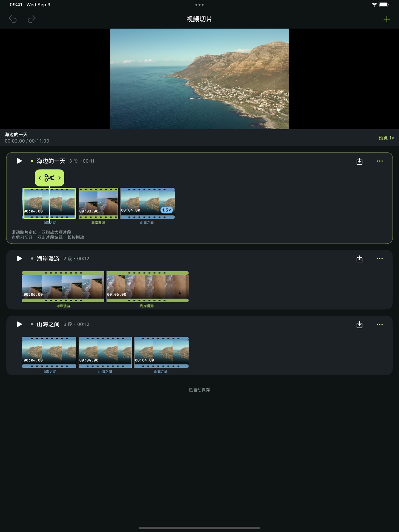This screenshot has height=532, width=399.
Task: Select middle clip in 山海之间 row
Action: tap(105, 352)
